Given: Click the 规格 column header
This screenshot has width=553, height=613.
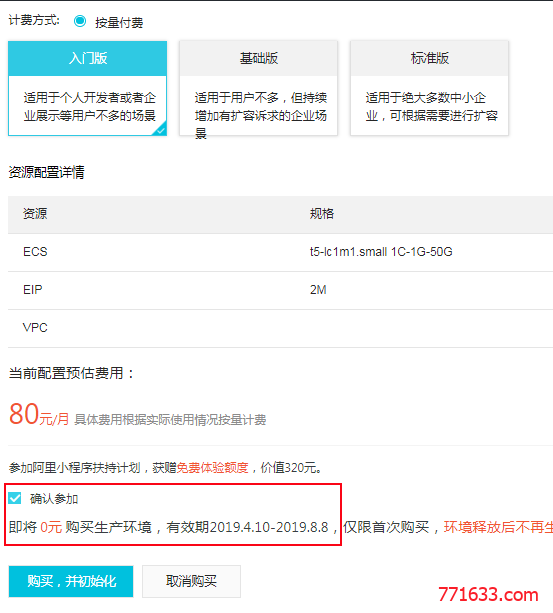Looking at the screenshot, I should pyautogui.click(x=322, y=214).
